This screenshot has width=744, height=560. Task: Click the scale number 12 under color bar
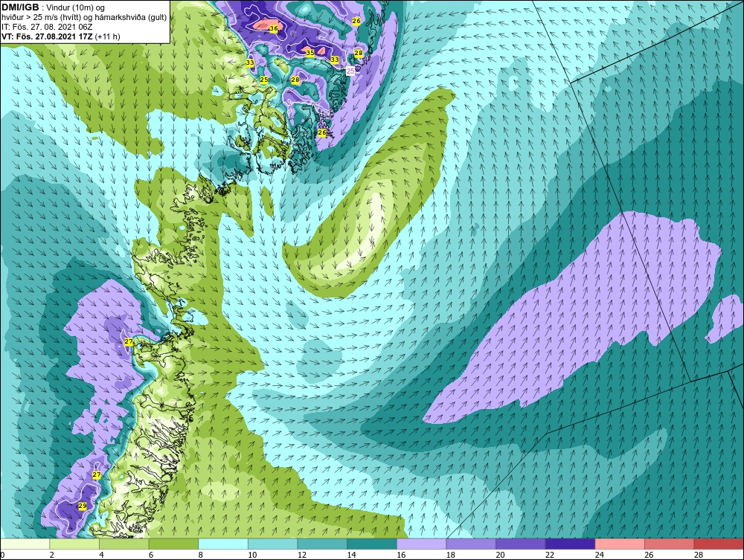coord(301,555)
